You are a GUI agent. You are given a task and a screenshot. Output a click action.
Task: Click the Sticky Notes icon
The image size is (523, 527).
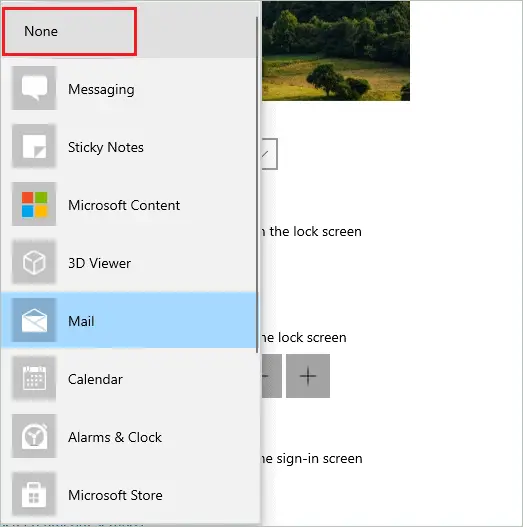coord(34,146)
